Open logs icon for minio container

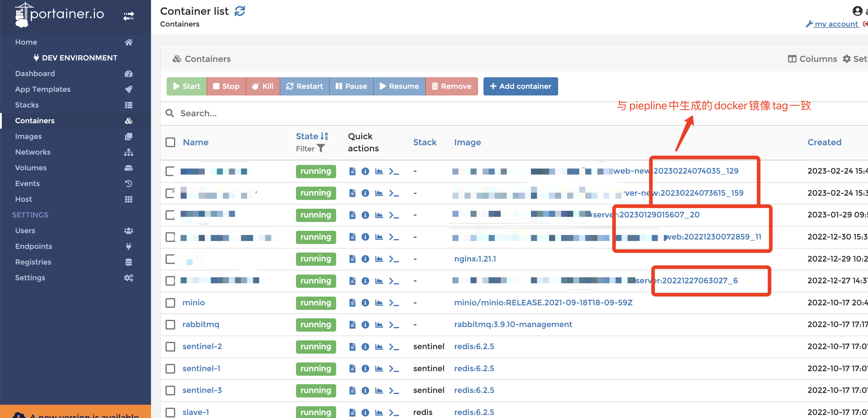(352, 303)
